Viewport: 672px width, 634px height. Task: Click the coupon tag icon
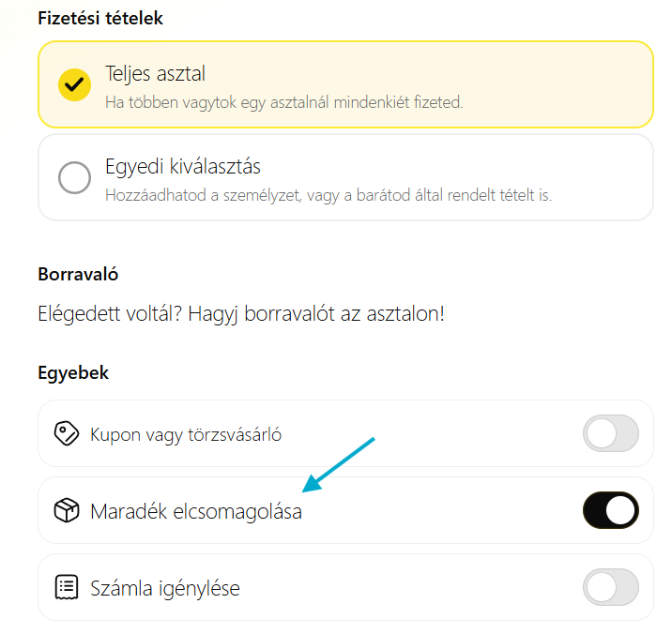tap(67, 434)
